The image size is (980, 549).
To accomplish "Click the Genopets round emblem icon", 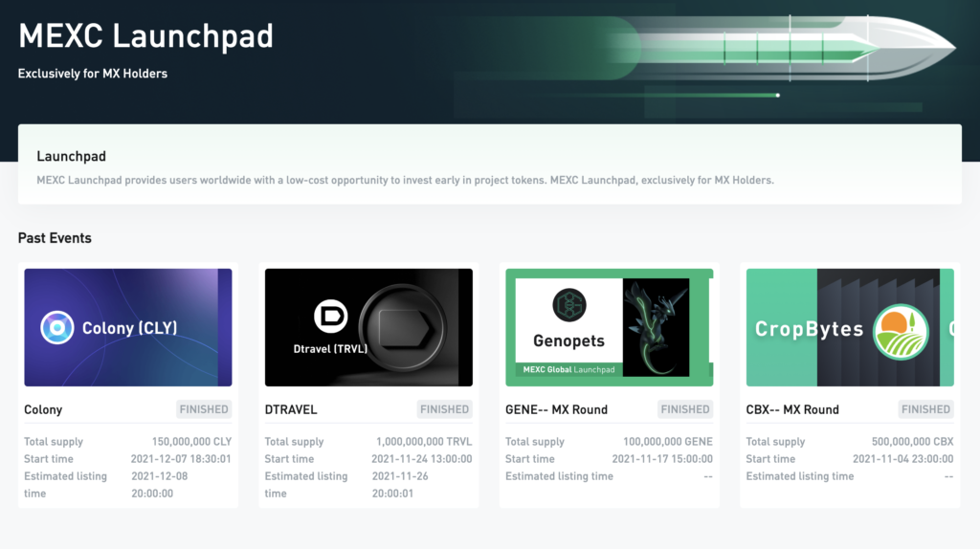I will [x=568, y=304].
